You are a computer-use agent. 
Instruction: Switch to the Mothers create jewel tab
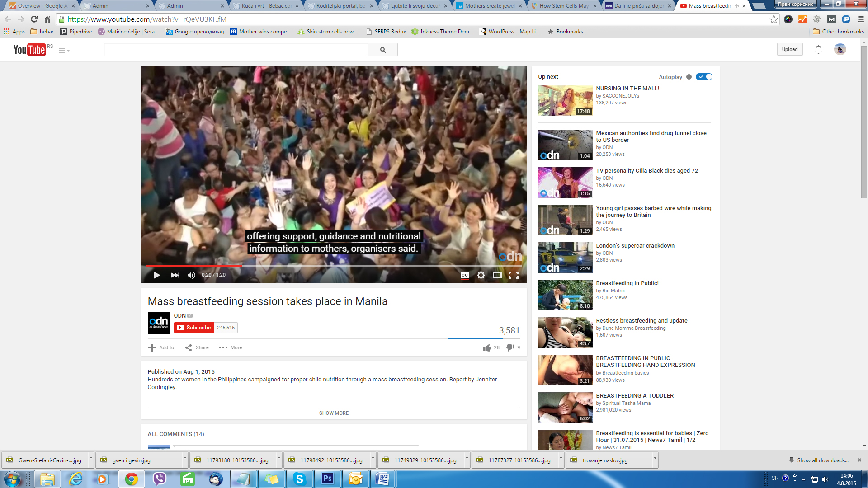point(489,6)
